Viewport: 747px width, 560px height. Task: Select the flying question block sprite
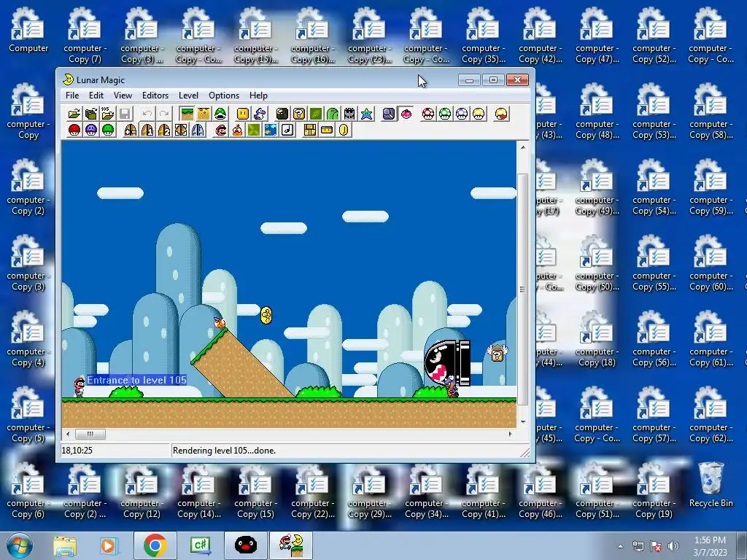coord(497,353)
